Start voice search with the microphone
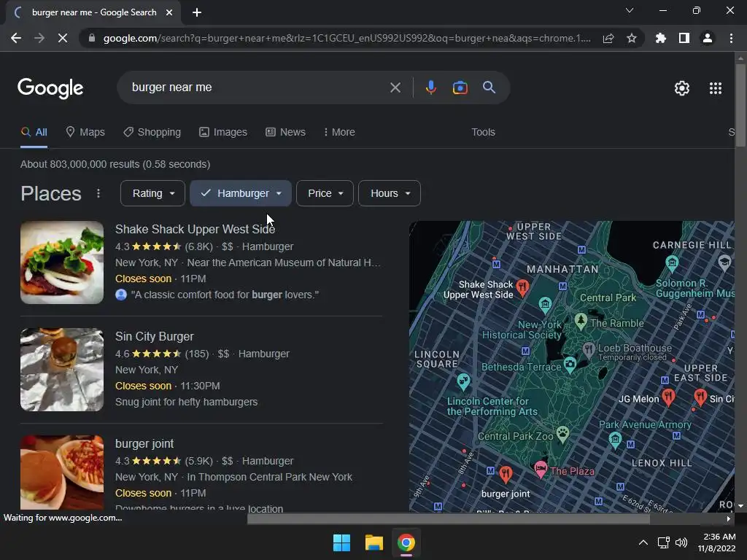747x560 pixels. [430, 87]
